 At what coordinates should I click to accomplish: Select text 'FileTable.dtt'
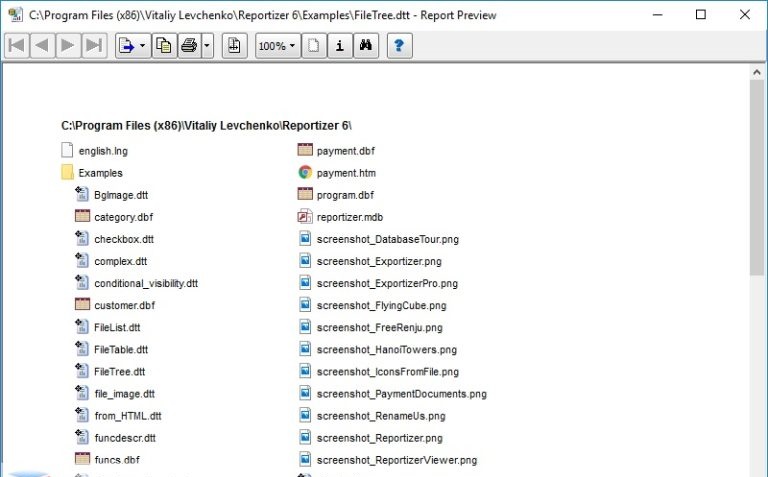(121, 349)
